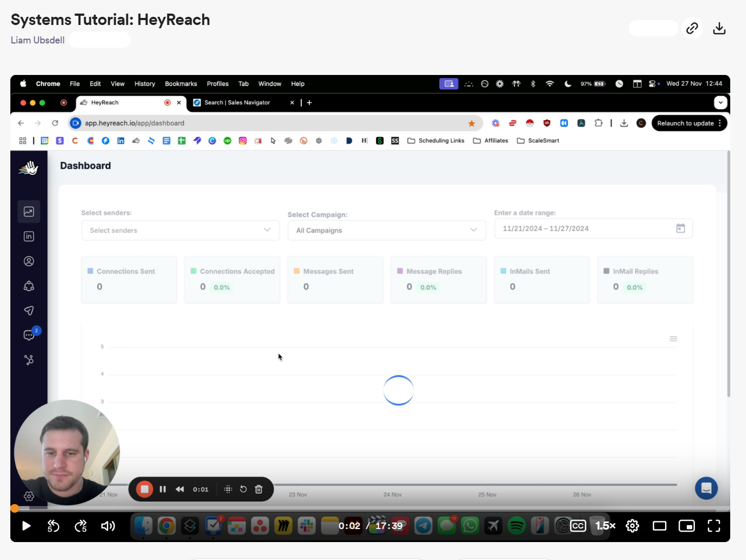Click Connections Sent stat card

coord(129,279)
